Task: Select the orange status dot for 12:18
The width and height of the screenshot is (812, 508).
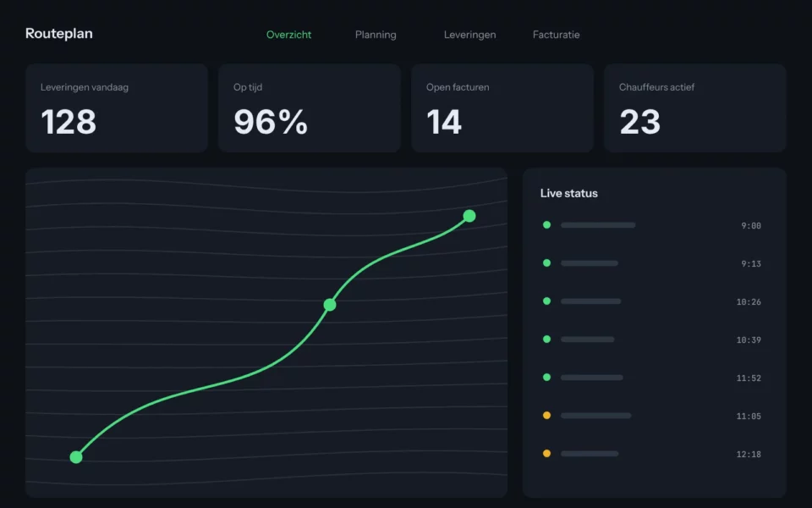Action: point(546,454)
